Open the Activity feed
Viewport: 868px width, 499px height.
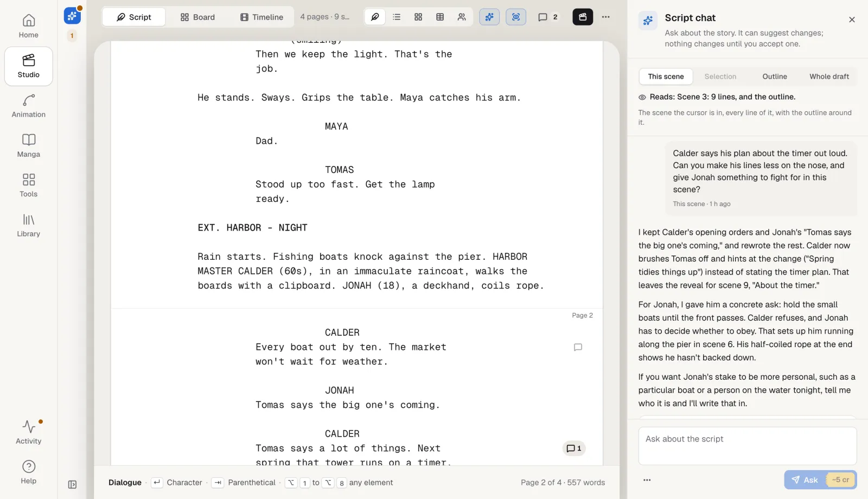click(29, 432)
